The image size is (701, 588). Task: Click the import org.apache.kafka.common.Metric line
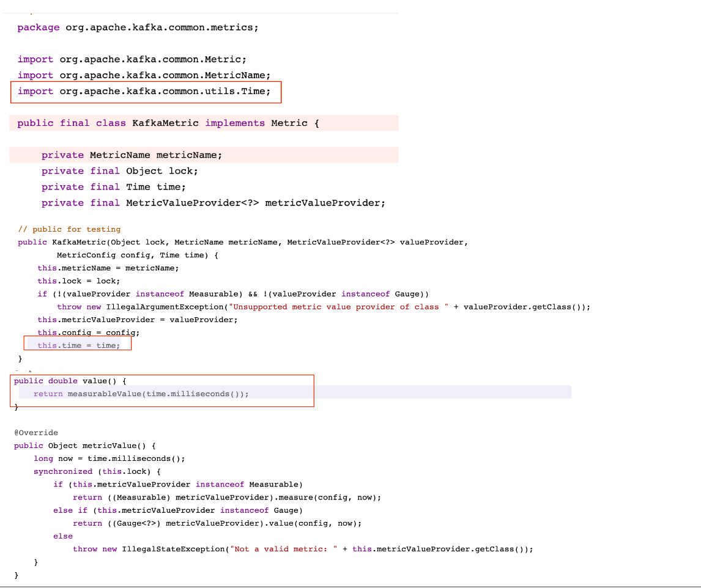(132, 59)
